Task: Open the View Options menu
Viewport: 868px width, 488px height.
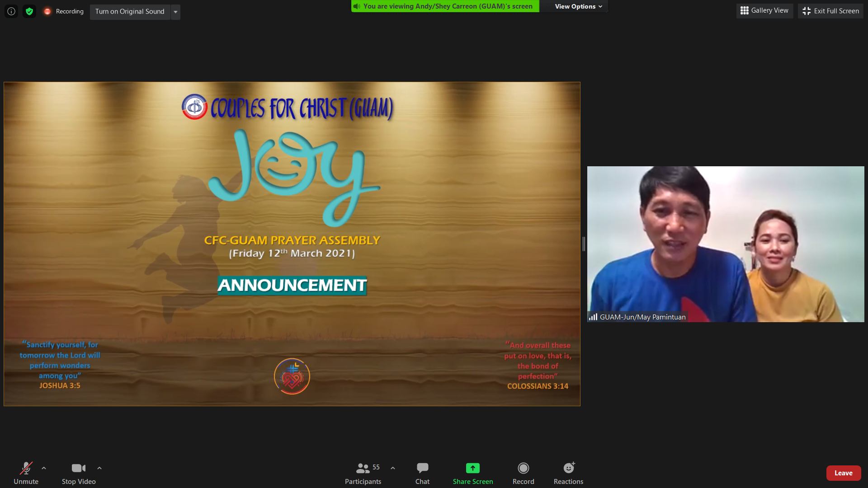Action: click(x=578, y=6)
